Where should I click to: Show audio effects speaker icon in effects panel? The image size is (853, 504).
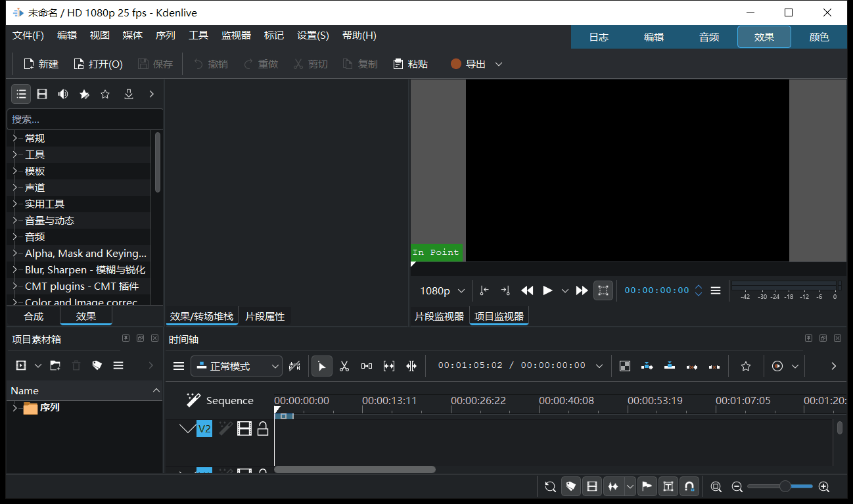point(63,94)
